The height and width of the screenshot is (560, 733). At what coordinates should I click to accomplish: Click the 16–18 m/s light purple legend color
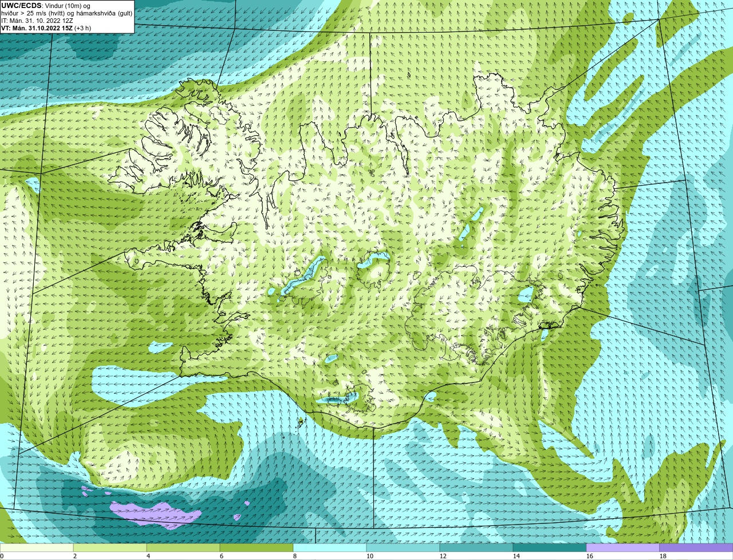(x=623, y=547)
